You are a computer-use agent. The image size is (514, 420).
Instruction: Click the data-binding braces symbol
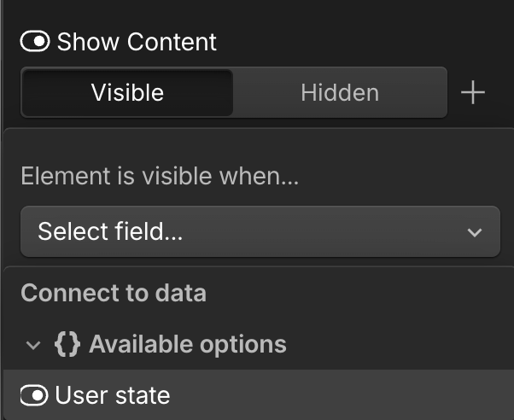[67, 344]
